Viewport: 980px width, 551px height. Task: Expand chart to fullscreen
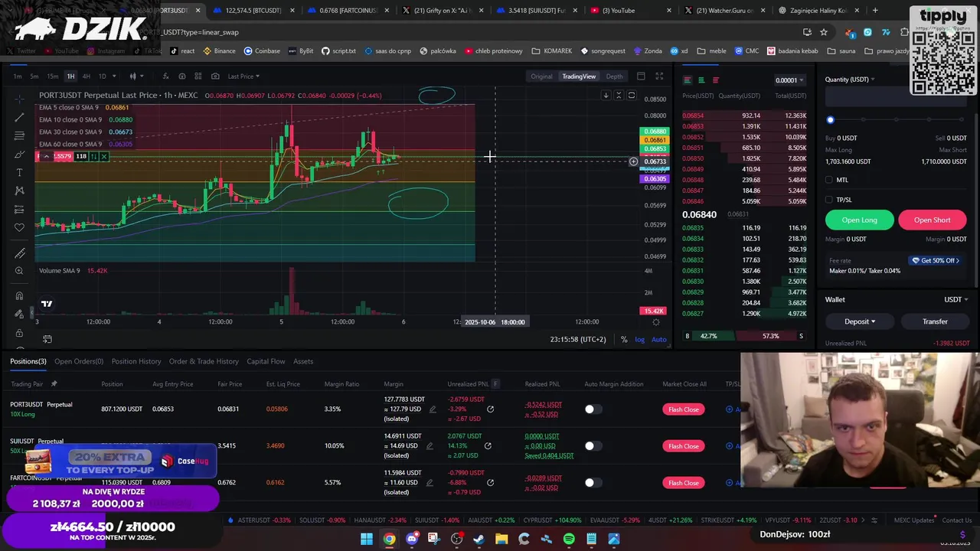(659, 76)
